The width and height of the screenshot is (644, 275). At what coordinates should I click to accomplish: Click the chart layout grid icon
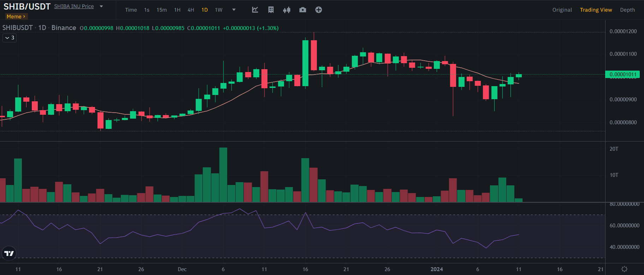point(271,10)
